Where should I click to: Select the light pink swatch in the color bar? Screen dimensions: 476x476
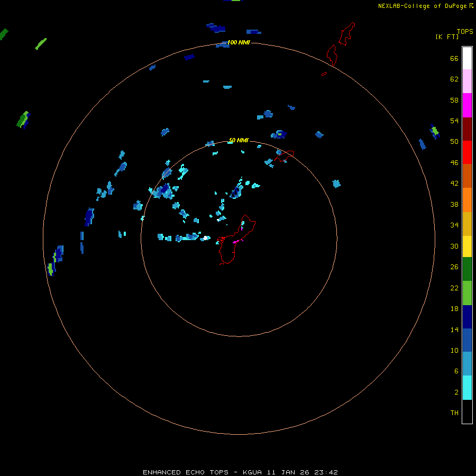coord(467,81)
